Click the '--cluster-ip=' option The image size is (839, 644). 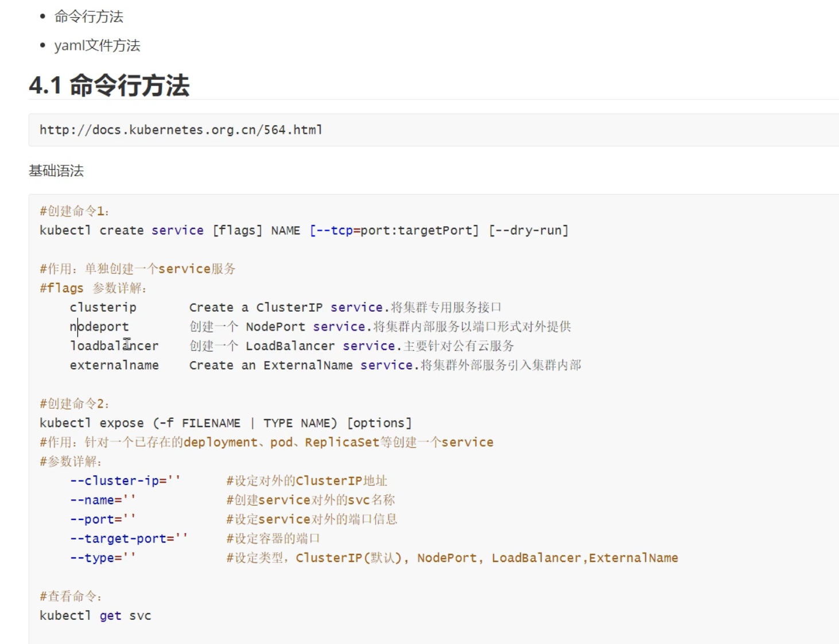point(125,481)
